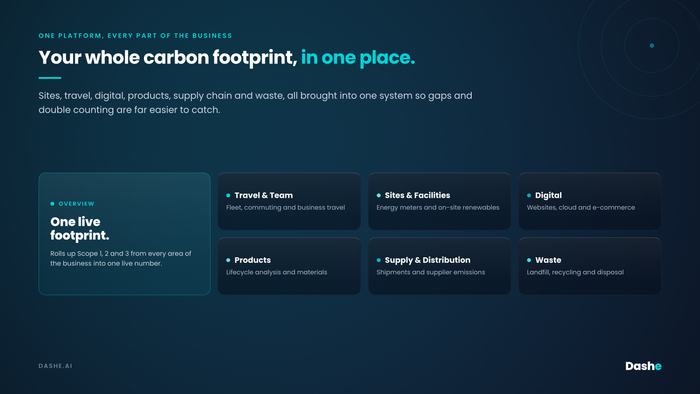
Task: Click 'Lifecycle analysis and materials' text
Action: pos(276,272)
